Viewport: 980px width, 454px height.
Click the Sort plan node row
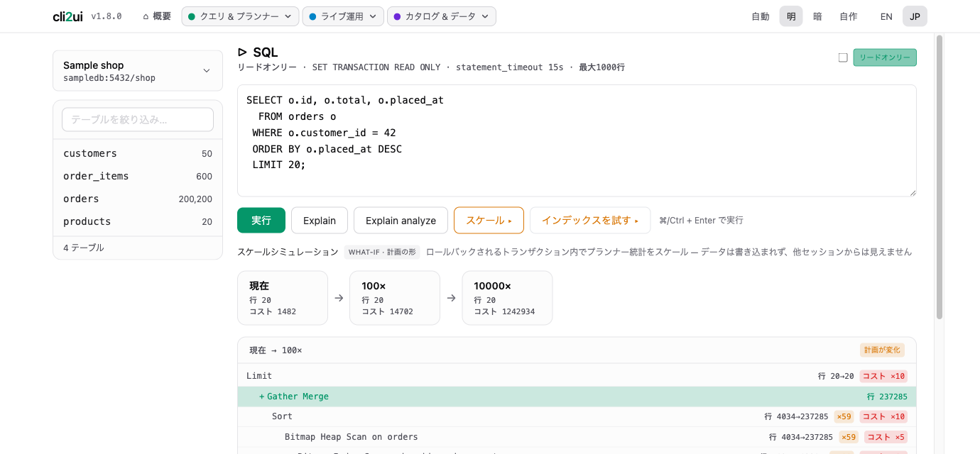pos(577,416)
